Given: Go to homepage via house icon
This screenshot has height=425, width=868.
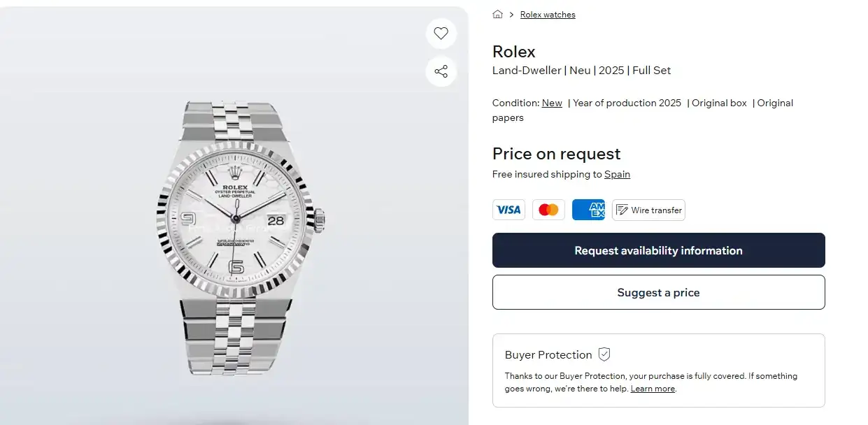Looking at the screenshot, I should pos(498,15).
